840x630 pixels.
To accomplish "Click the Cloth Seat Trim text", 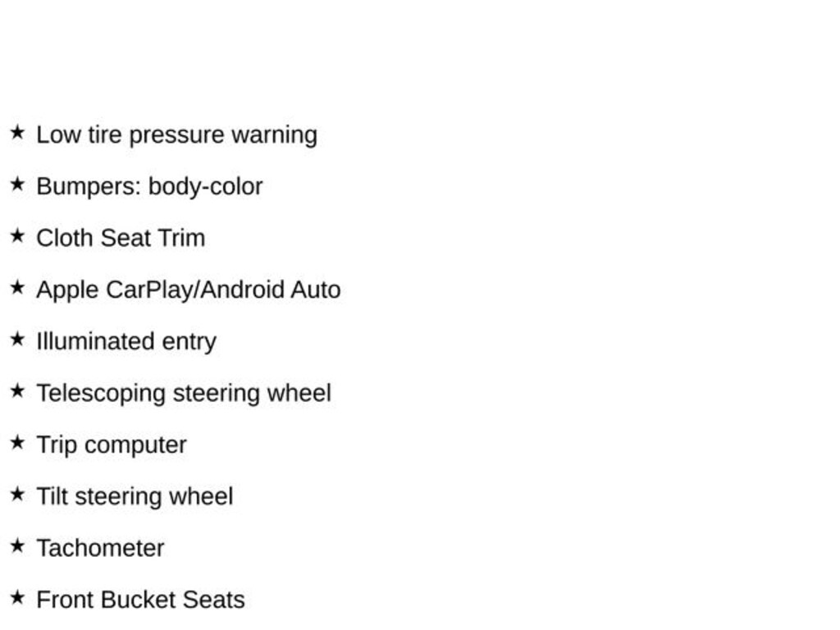I will (121, 238).
